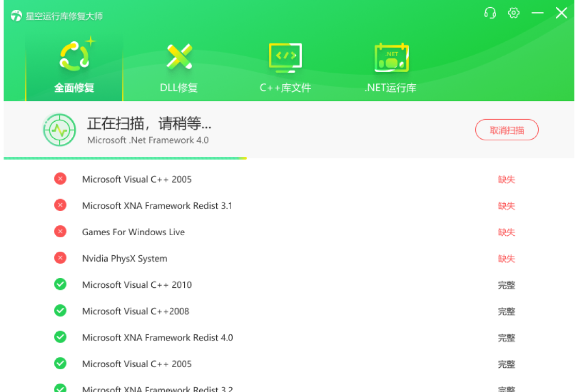Open settings with the gear icon
578x392 pixels.
(513, 13)
